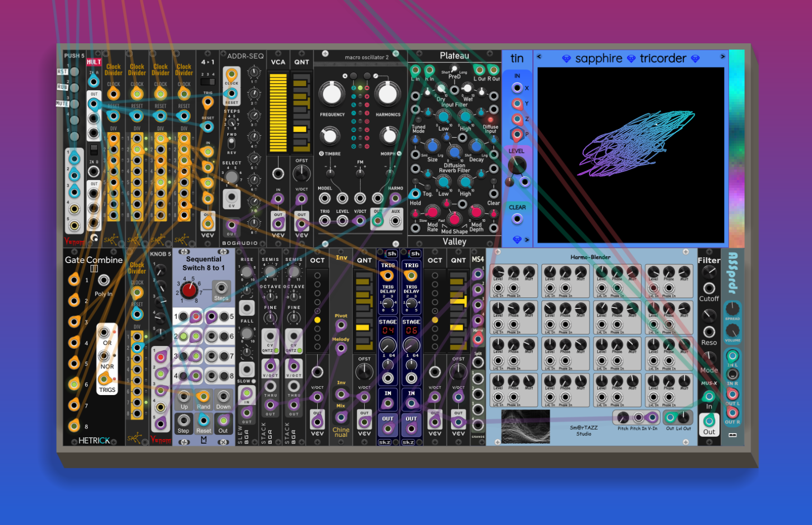Image resolution: width=812 pixels, height=525 pixels.
Task: Click the SPREAD knob on the RSSPDR module
Action: coord(732,308)
